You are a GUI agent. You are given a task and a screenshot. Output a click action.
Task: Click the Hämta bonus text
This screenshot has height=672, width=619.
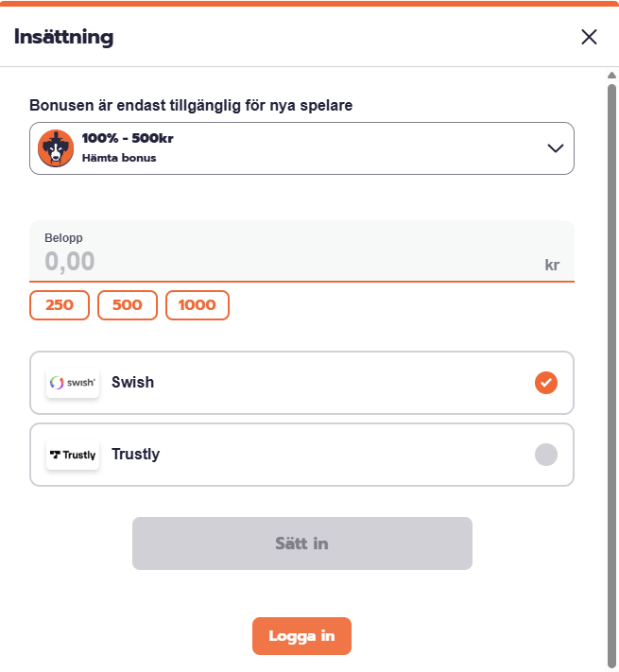[119, 159]
